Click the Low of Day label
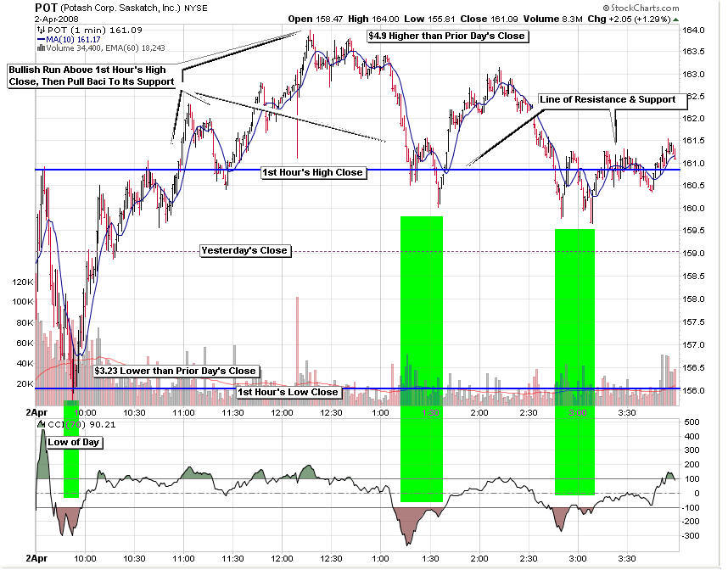This screenshot has height=570, width=728. 73,443
